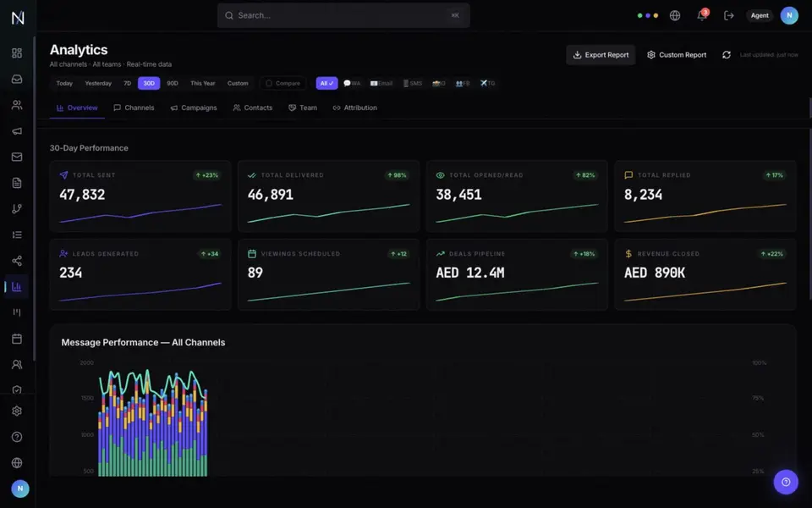Refresh data with the circular arrows icon

click(727, 54)
